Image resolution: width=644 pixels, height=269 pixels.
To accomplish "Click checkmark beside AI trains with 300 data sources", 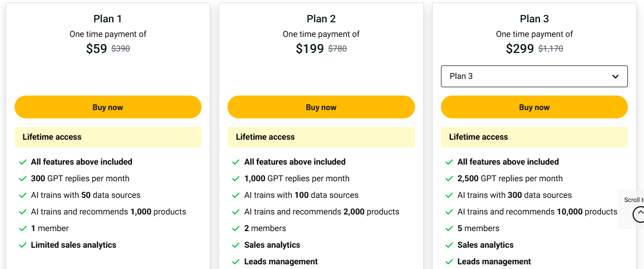I will [x=449, y=195].
